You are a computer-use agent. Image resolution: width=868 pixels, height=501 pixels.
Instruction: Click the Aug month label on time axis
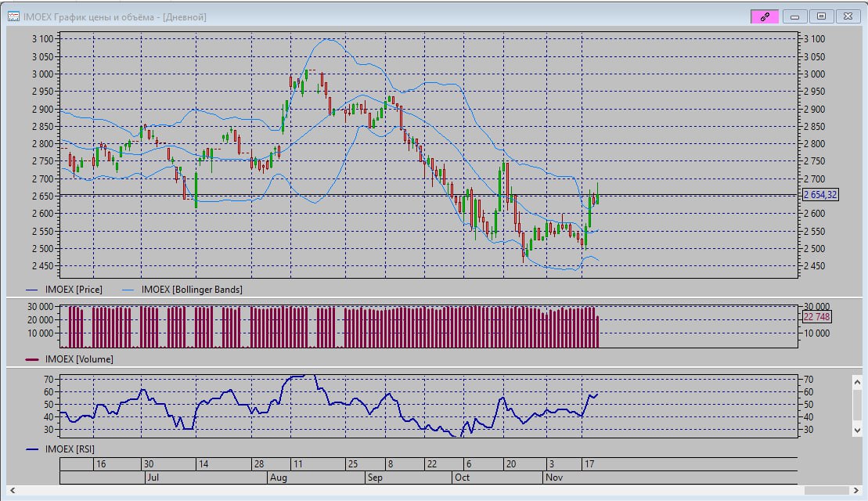[x=277, y=477]
